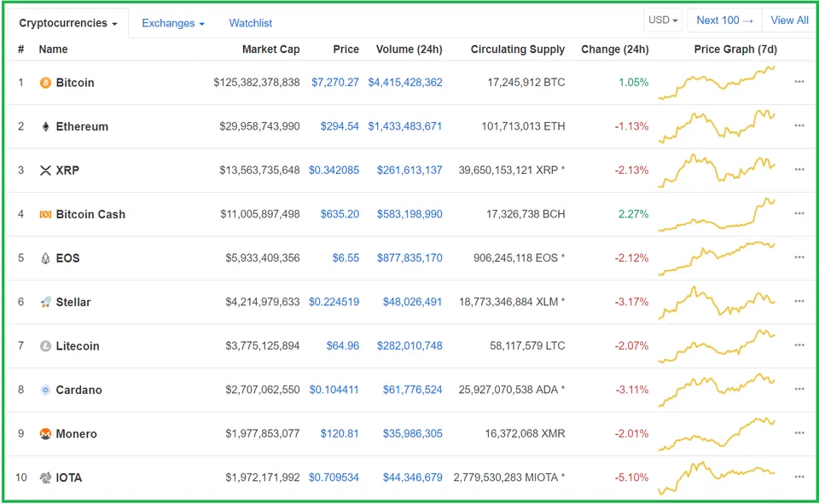Open more options menu for IOTA row
Image resolution: width=819 pixels, height=504 pixels.
point(799,477)
